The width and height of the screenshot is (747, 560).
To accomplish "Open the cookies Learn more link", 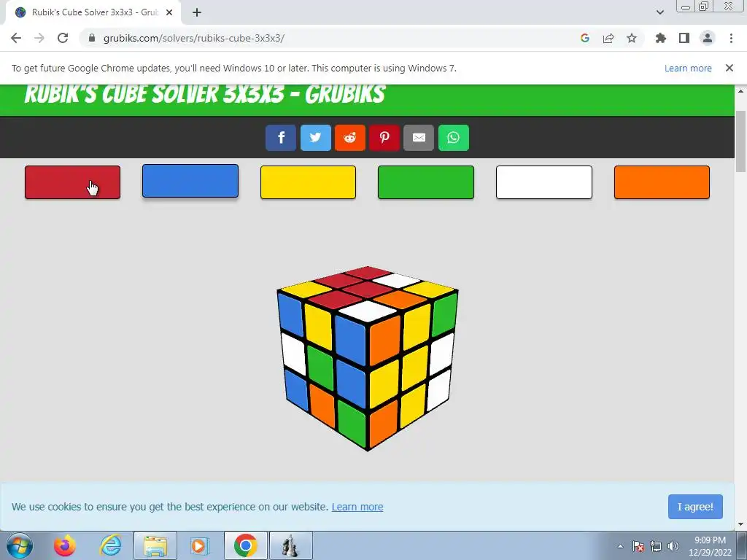I will click(357, 507).
